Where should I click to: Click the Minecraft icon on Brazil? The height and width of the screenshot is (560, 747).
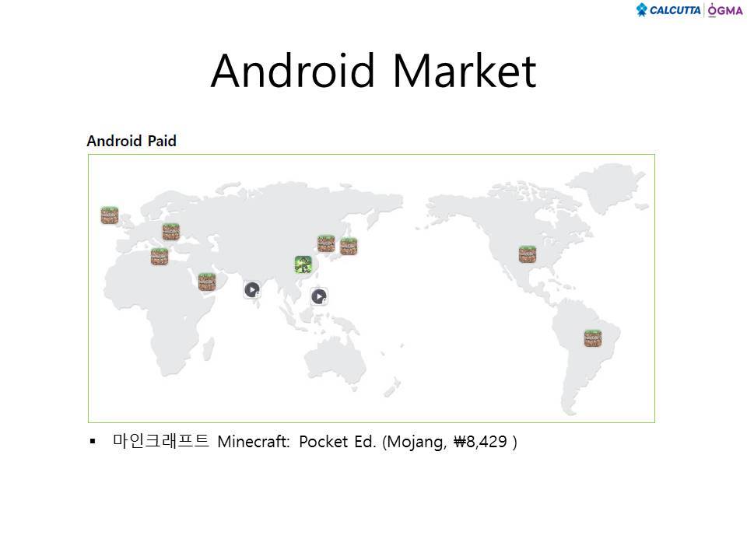[x=593, y=338]
